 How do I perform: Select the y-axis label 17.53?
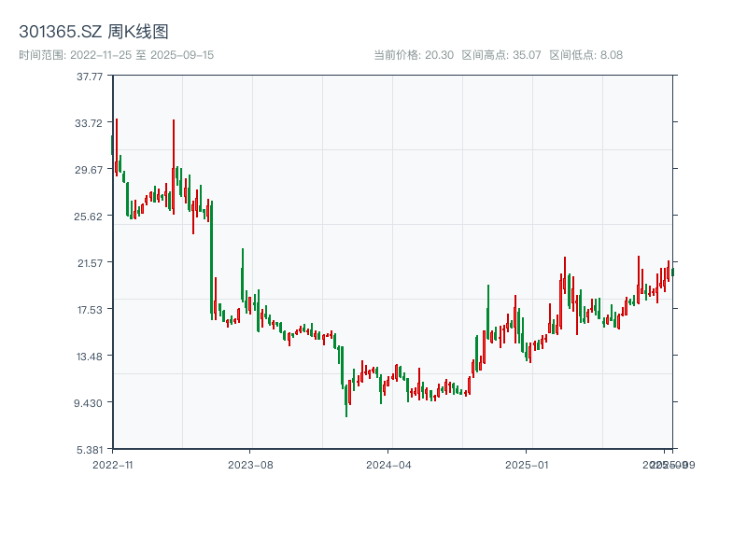(x=90, y=310)
